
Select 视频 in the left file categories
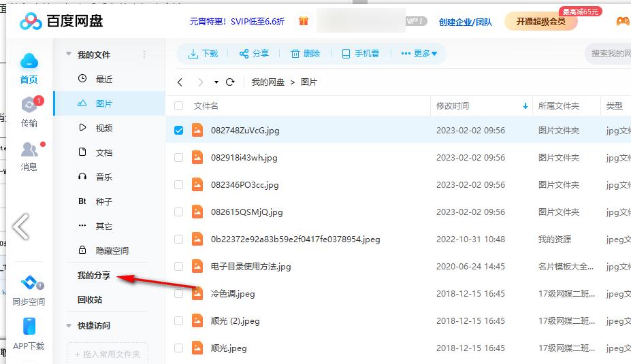click(x=103, y=128)
